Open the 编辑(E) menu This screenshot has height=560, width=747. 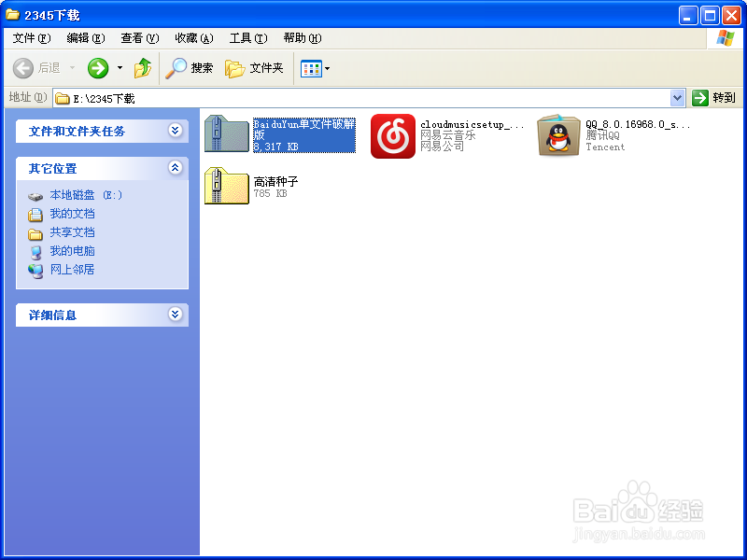(x=86, y=38)
